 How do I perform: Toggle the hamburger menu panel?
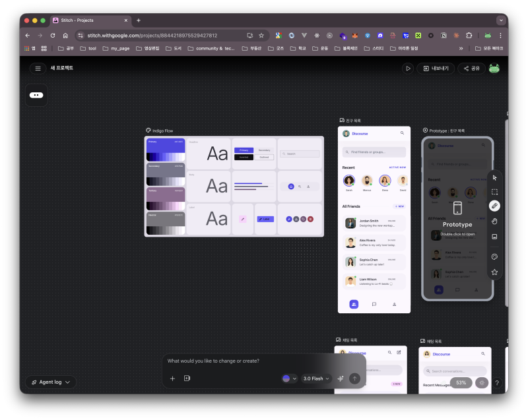coord(38,68)
